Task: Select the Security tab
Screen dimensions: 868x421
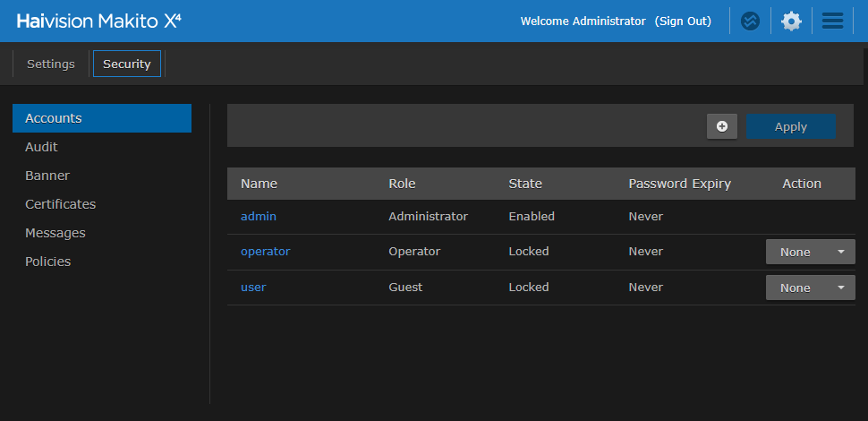Action: (x=127, y=64)
